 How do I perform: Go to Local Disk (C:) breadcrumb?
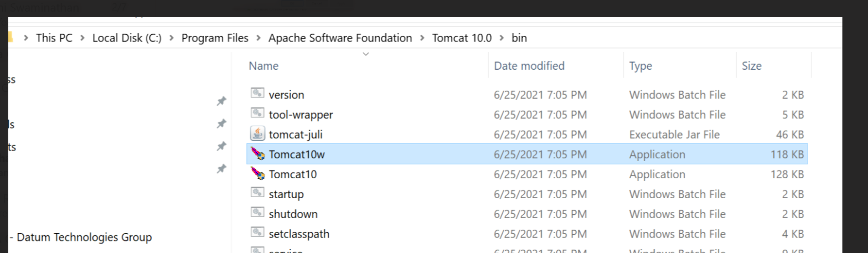coord(127,38)
